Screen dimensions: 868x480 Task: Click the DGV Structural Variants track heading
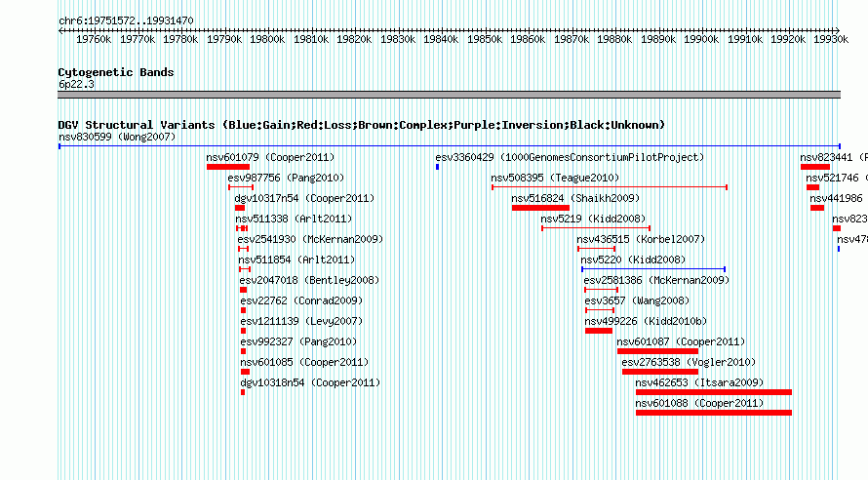(362, 125)
